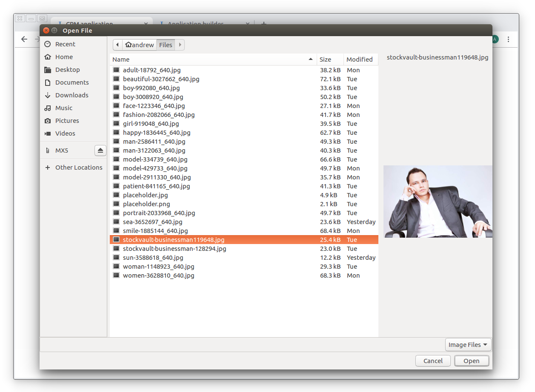Navigate to andrew folder in path bar
535x392 pixels.
point(140,45)
